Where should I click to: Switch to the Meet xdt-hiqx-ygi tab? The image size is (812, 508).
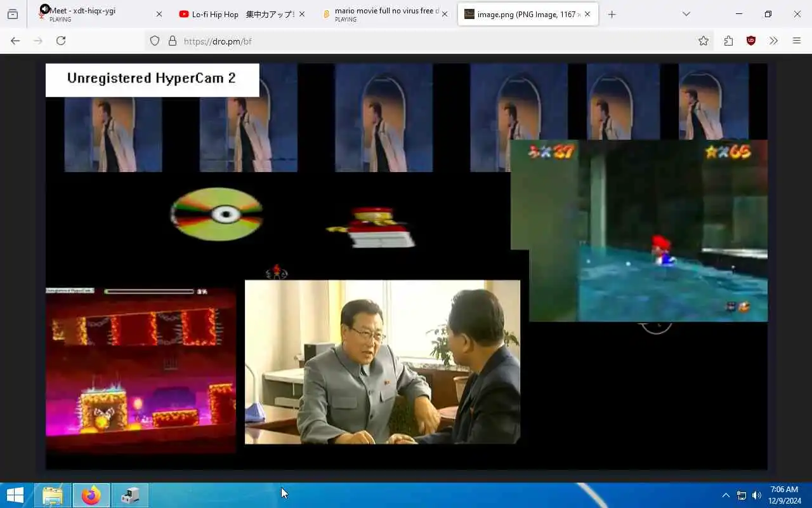(100, 14)
